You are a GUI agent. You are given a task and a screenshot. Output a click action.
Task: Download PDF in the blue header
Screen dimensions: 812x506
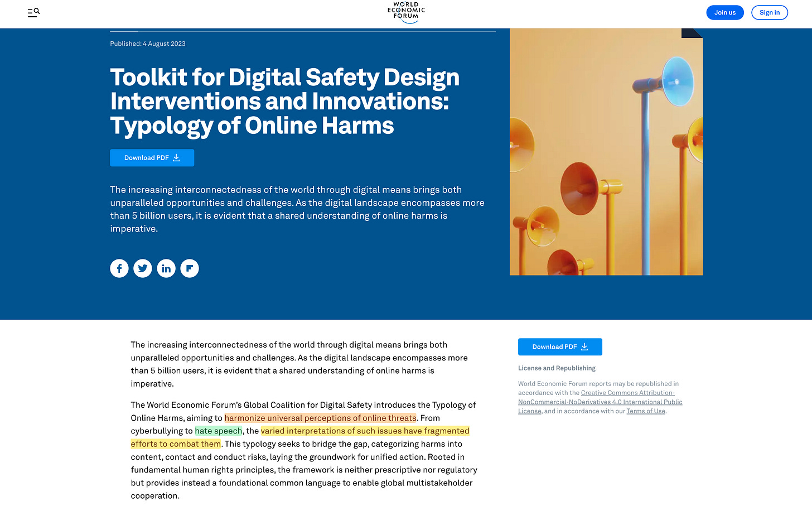pyautogui.click(x=152, y=158)
